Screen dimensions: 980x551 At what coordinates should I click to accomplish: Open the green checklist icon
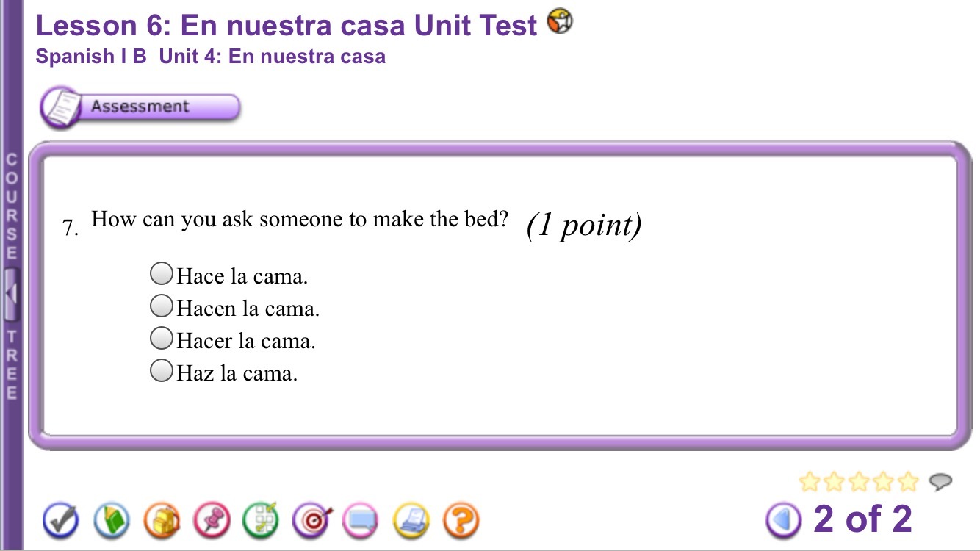tap(262, 521)
